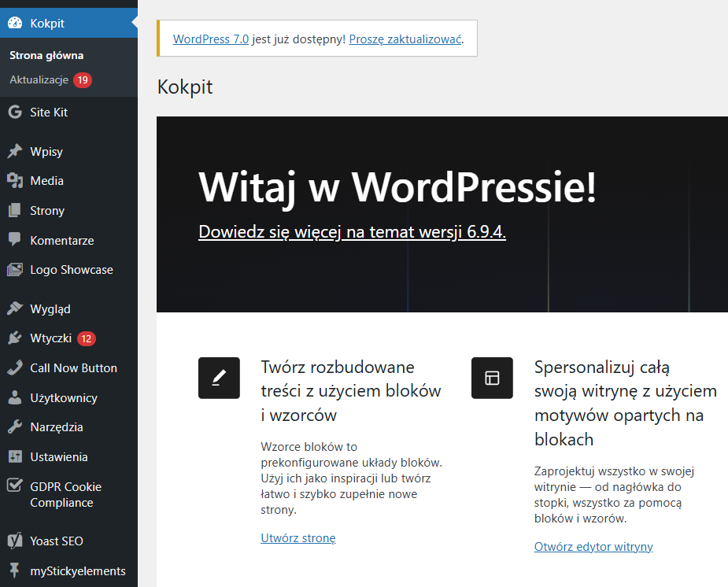Click the GDPR Cookie Compliance checkmark icon

coord(15,485)
